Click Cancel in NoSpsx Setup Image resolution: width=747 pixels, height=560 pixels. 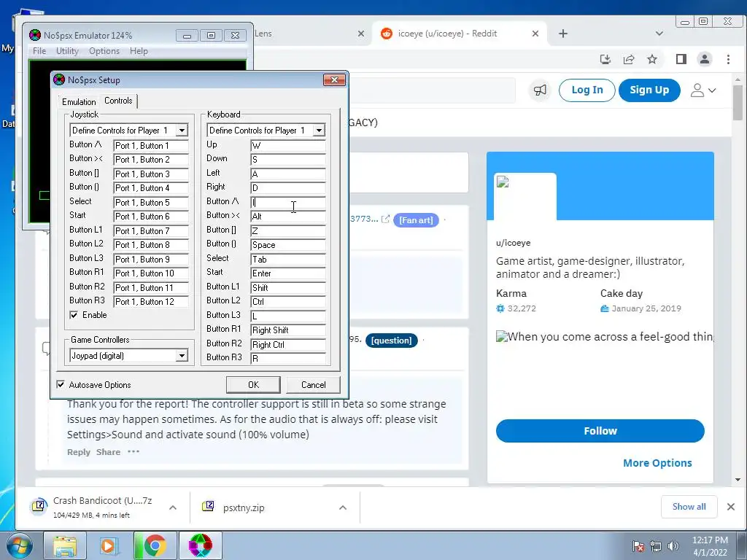314,385
